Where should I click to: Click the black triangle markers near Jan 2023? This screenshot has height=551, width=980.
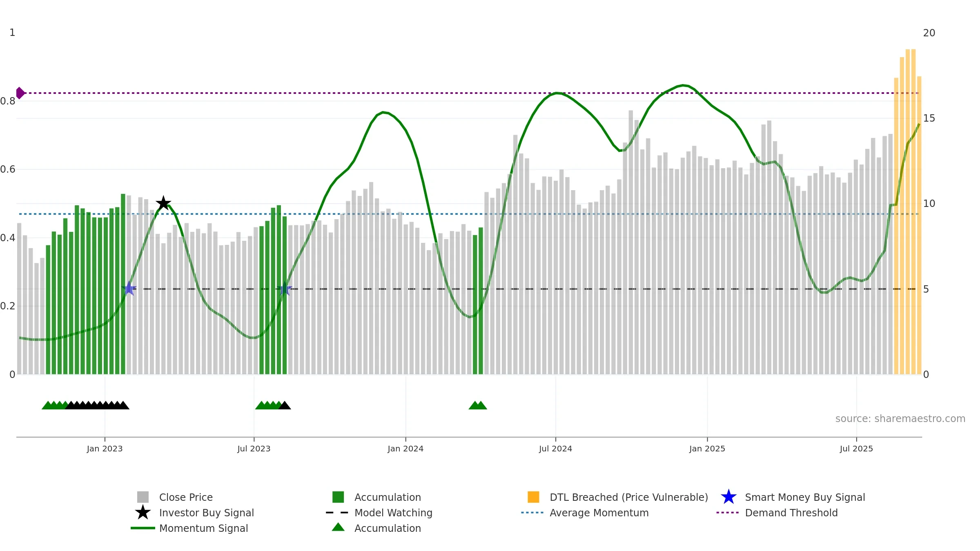97,405
